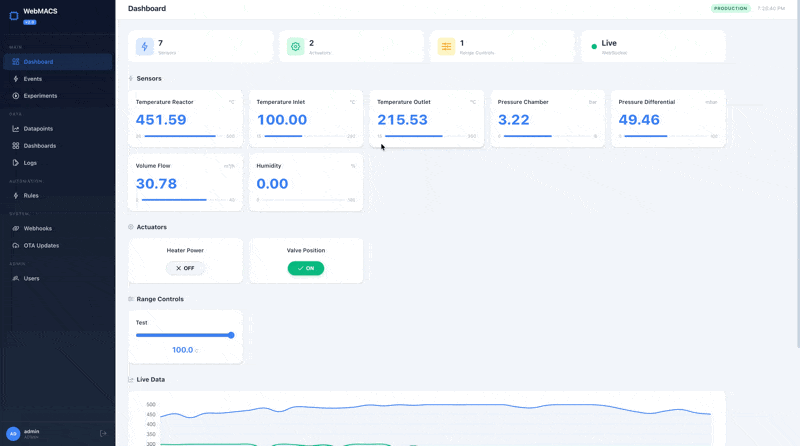Viewport: 800px width, 446px height.
Task: Click the clock time in header
Action: [771, 9]
